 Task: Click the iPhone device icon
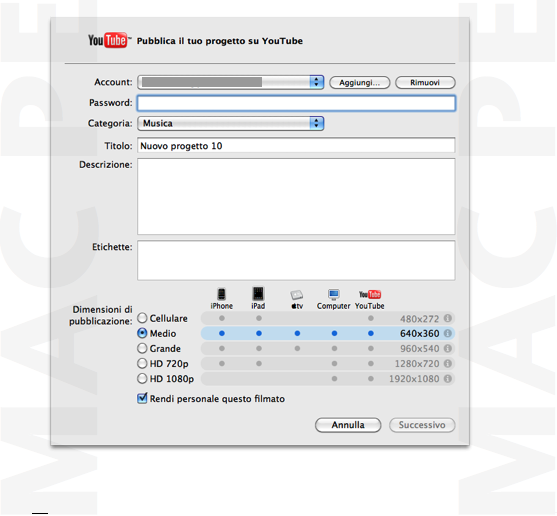(222, 294)
